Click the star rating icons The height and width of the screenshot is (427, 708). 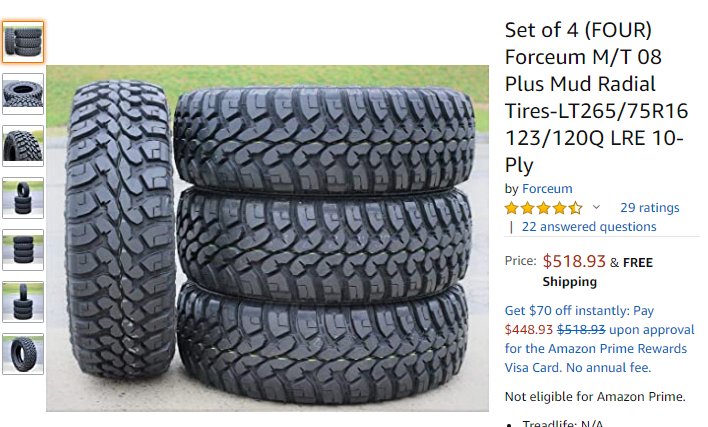tap(544, 208)
